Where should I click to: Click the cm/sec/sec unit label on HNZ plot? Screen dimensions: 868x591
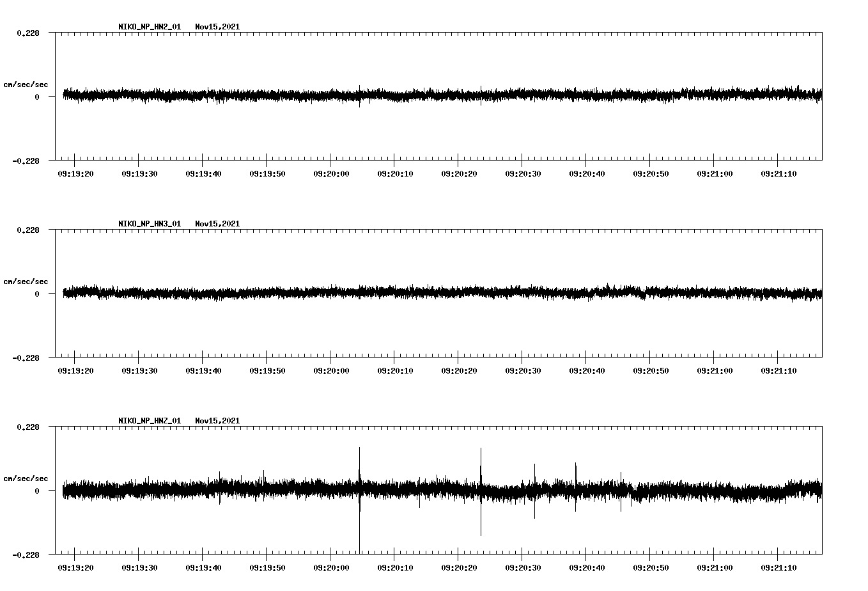26,478
